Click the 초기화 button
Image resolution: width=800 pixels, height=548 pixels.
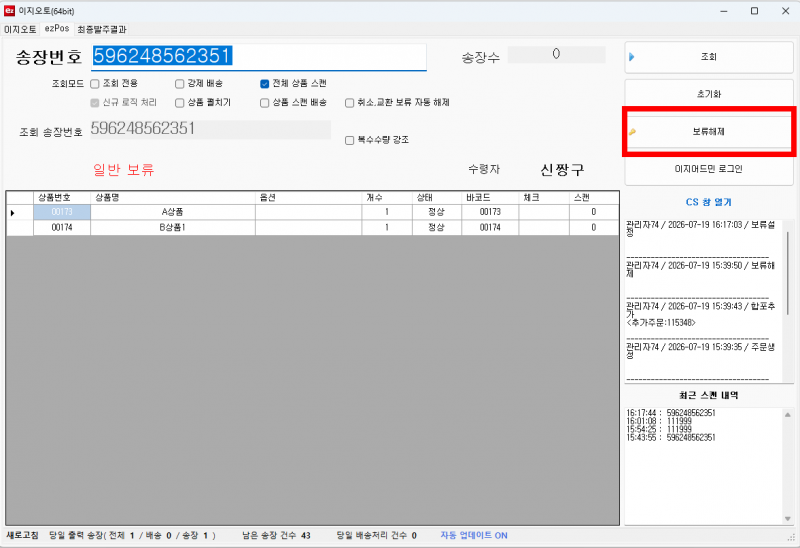pyautogui.click(x=709, y=94)
